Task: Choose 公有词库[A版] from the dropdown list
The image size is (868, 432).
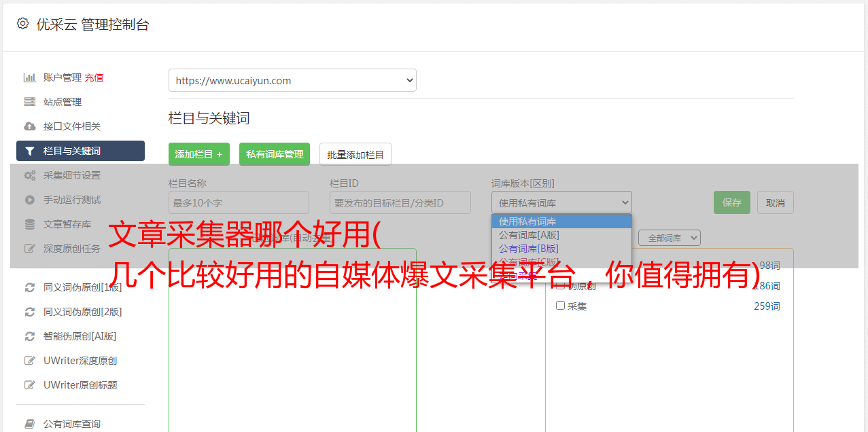Action: 561,235
